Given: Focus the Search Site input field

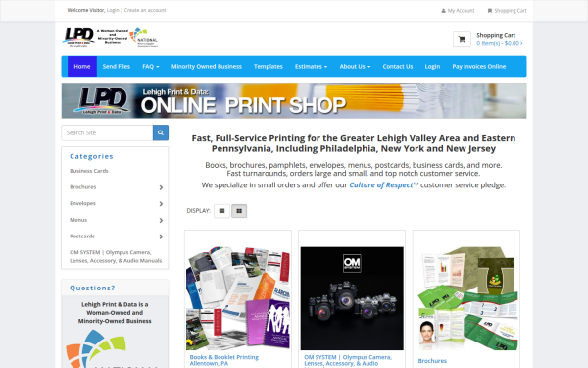Looking at the screenshot, I should point(107,132).
